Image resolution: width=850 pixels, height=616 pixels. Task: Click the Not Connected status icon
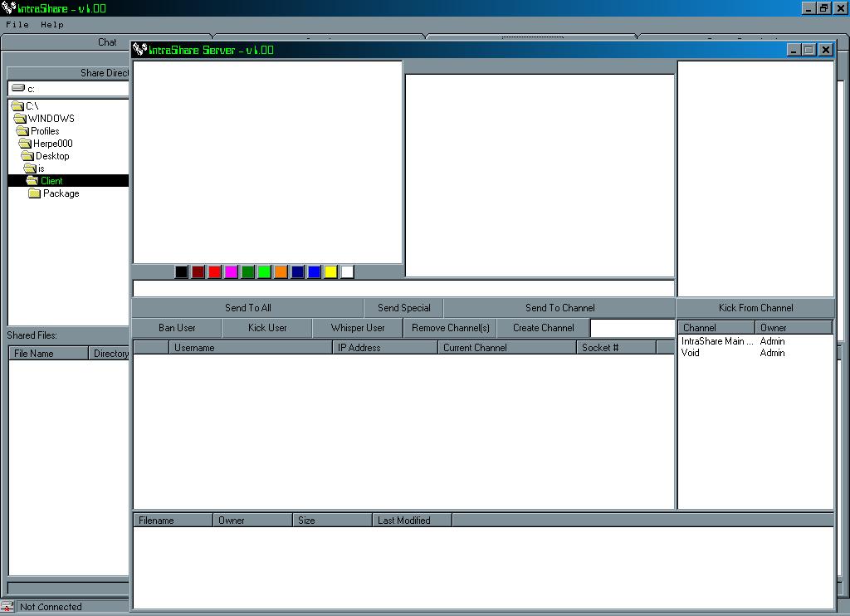[7, 607]
